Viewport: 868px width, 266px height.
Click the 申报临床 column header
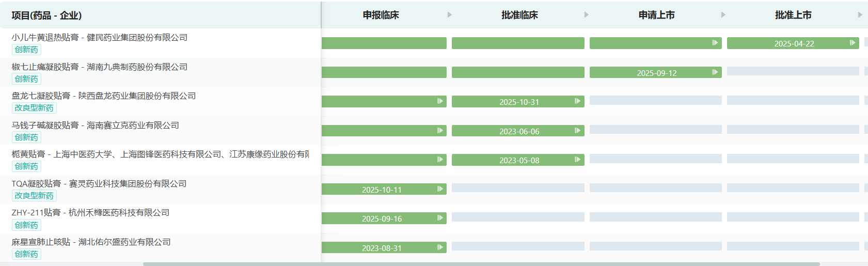(381, 15)
